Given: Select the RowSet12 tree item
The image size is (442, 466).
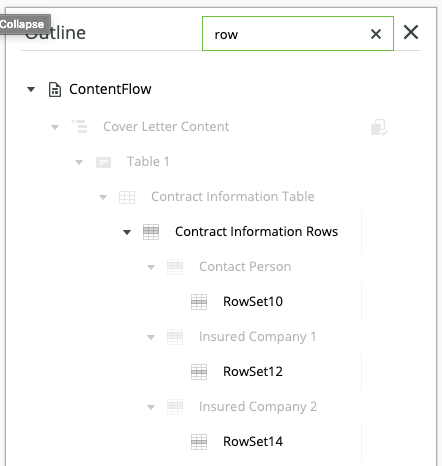Looking at the screenshot, I should (253, 372).
